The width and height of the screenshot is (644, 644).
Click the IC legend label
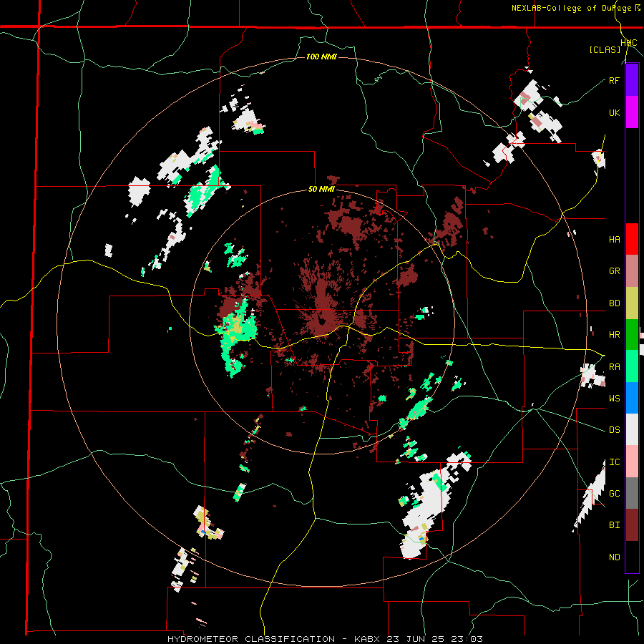click(614, 462)
